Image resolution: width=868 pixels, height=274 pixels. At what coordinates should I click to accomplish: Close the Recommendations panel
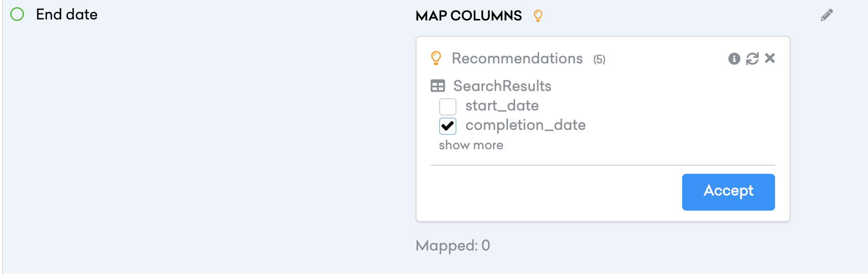(770, 58)
